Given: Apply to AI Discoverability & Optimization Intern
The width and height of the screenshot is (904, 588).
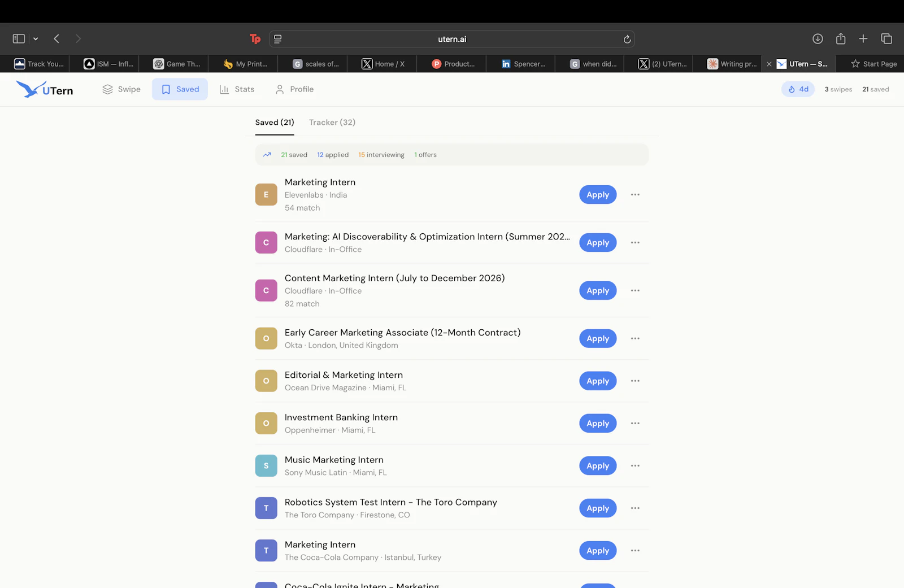Looking at the screenshot, I should [598, 243].
